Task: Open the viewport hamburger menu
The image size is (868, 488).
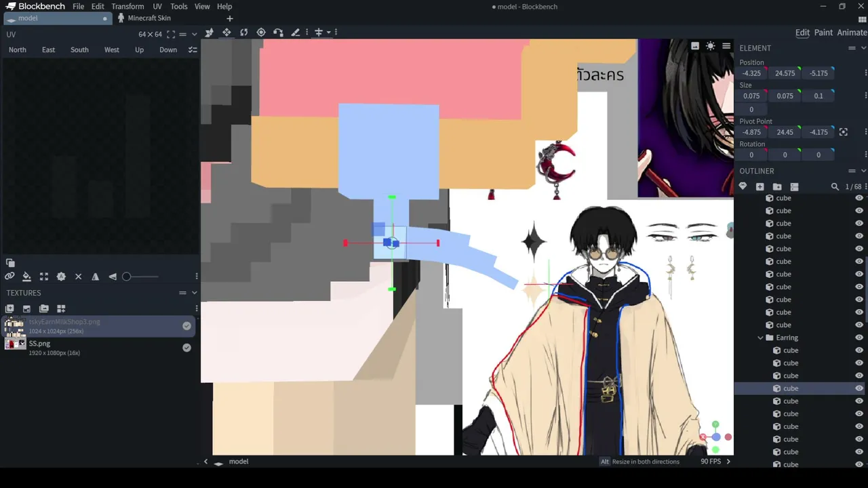Action: tap(726, 46)
